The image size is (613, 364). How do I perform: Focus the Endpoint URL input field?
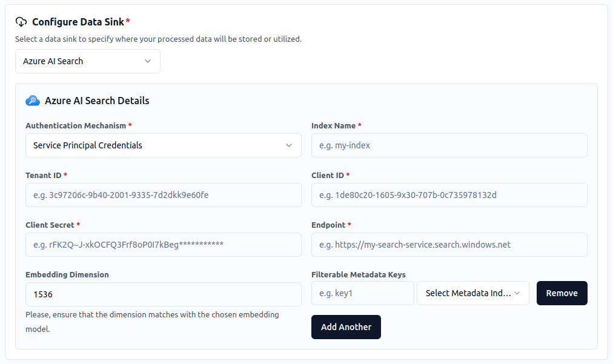point(449,245)
